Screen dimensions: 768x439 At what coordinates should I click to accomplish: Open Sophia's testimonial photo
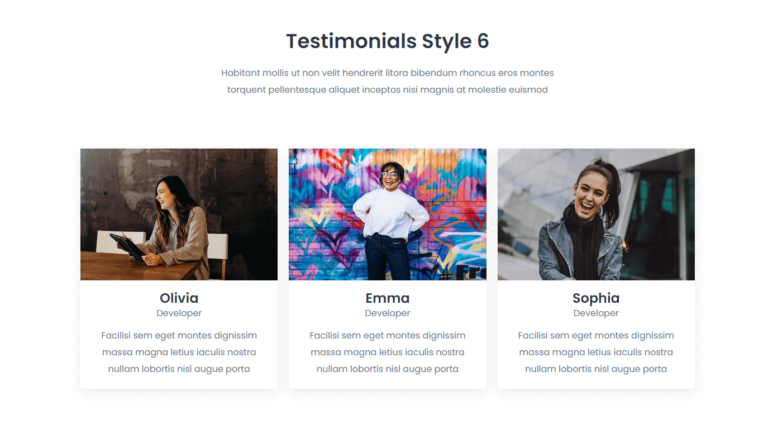pos(596,214)
